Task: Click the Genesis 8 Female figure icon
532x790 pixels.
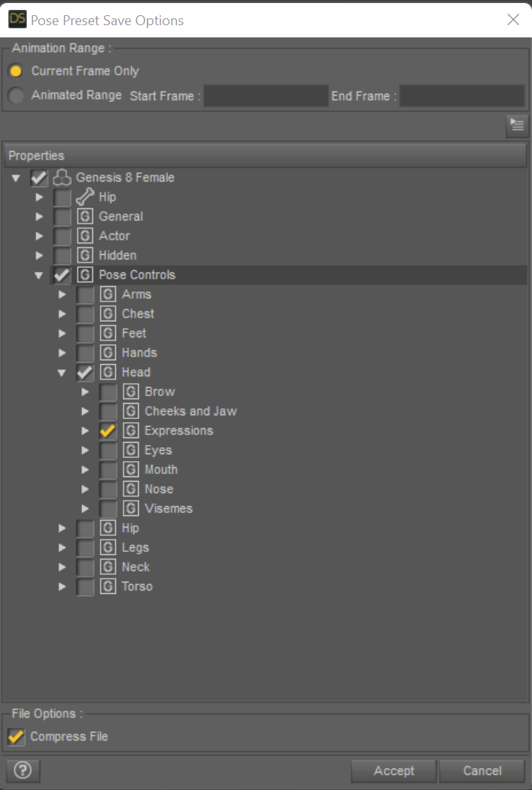Action: (x=62, y=177)
